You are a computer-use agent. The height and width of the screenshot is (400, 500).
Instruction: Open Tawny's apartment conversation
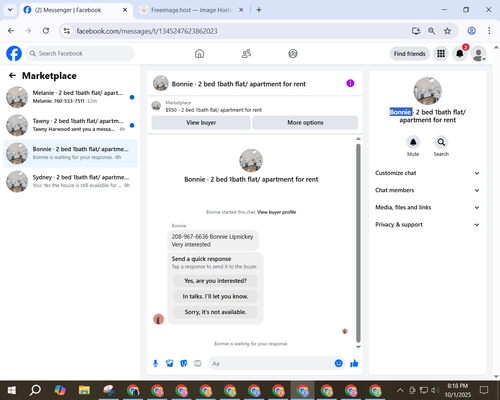tap(70, 125)
